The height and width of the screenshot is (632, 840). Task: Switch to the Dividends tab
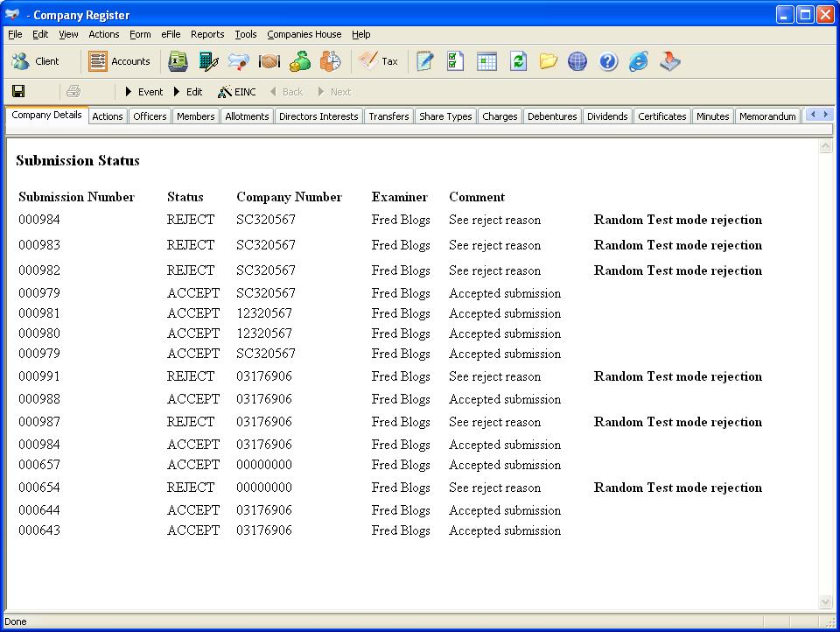(607, 116)
